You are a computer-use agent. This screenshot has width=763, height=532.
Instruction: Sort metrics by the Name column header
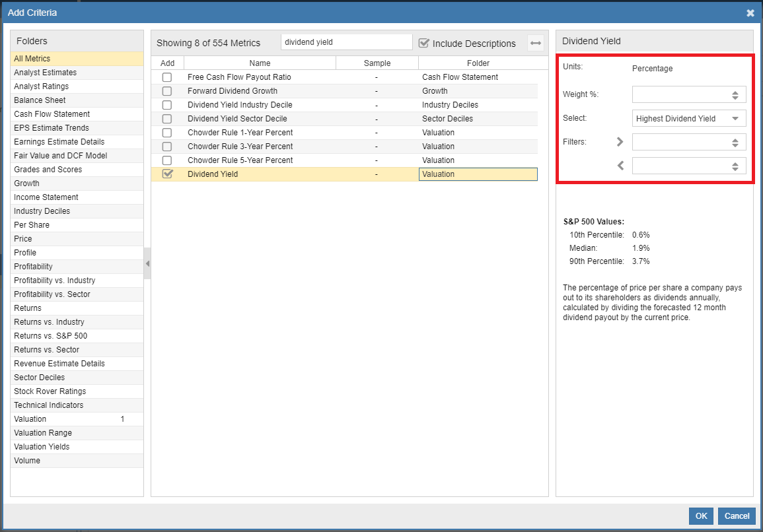click(260, 63)
